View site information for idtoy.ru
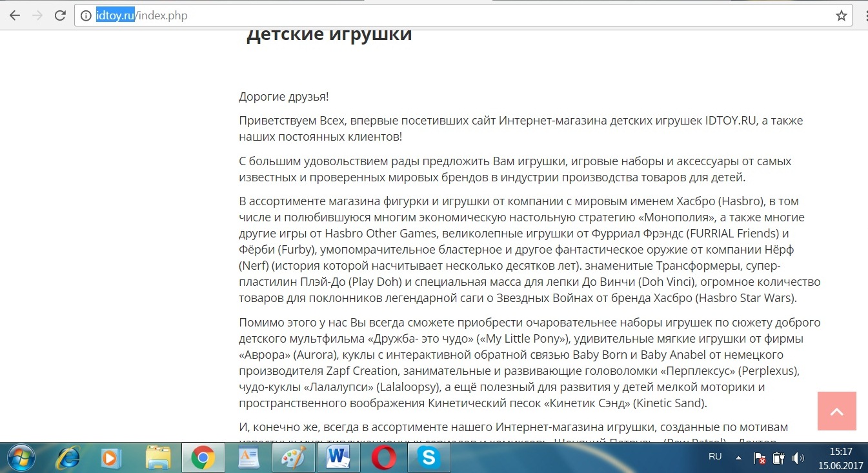This screenshot has width=868, height=473. pyautogui.click(x=85, y=15)
